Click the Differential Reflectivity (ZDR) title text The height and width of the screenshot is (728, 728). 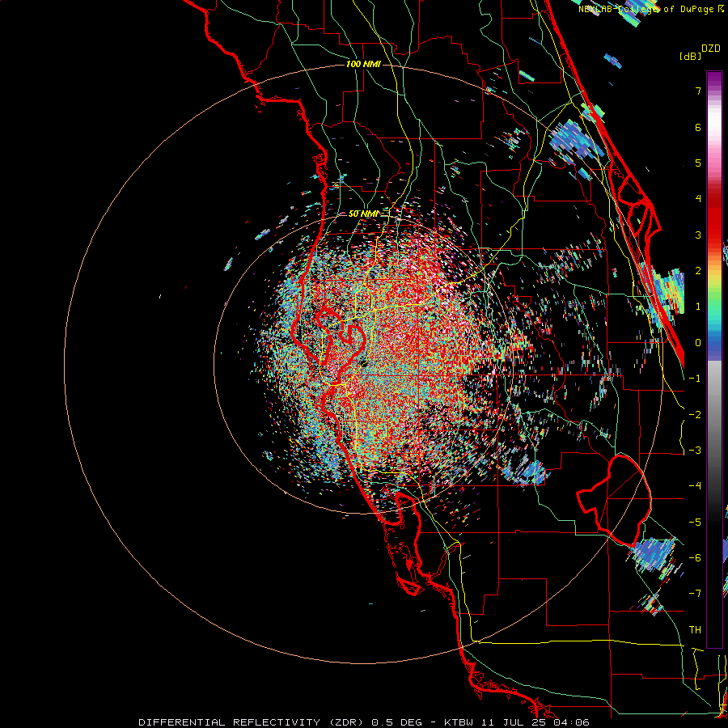point(252,722)
